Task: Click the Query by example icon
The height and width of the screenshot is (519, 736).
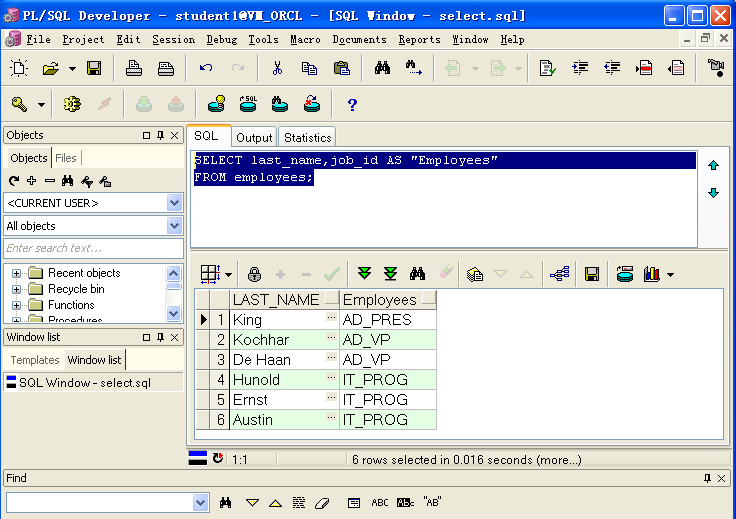Action: (475, 274)
